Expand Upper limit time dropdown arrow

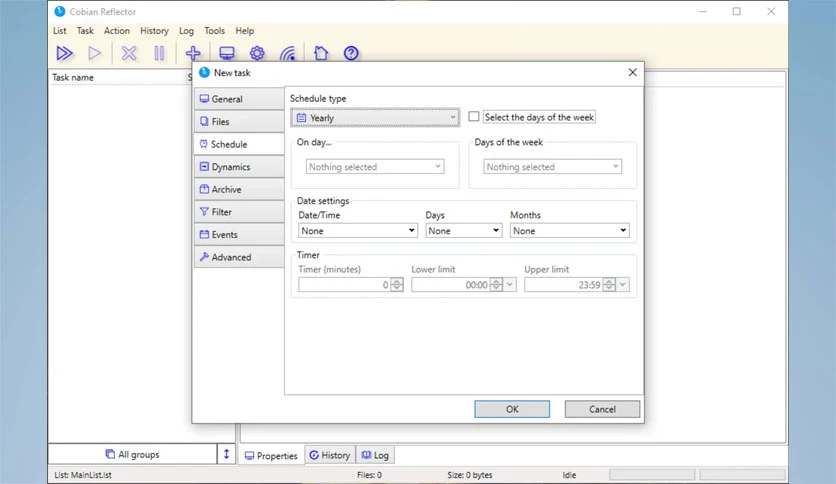coord(623,285)
